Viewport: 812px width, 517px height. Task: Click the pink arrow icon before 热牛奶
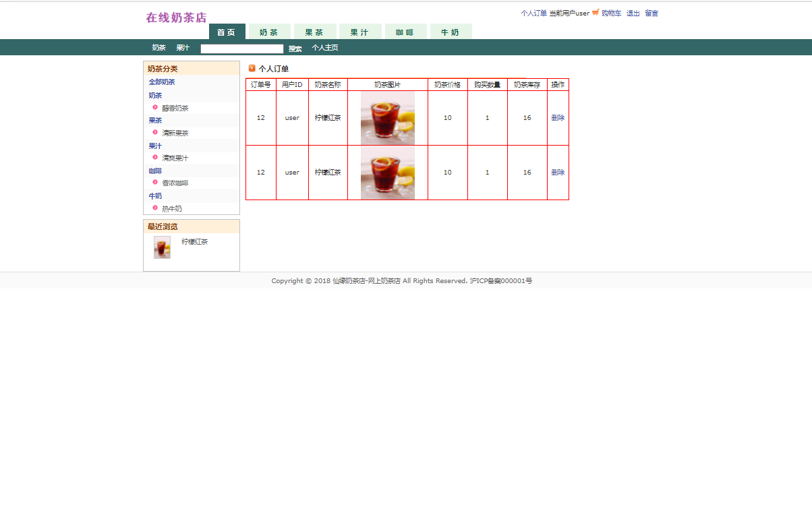(154, 208)
